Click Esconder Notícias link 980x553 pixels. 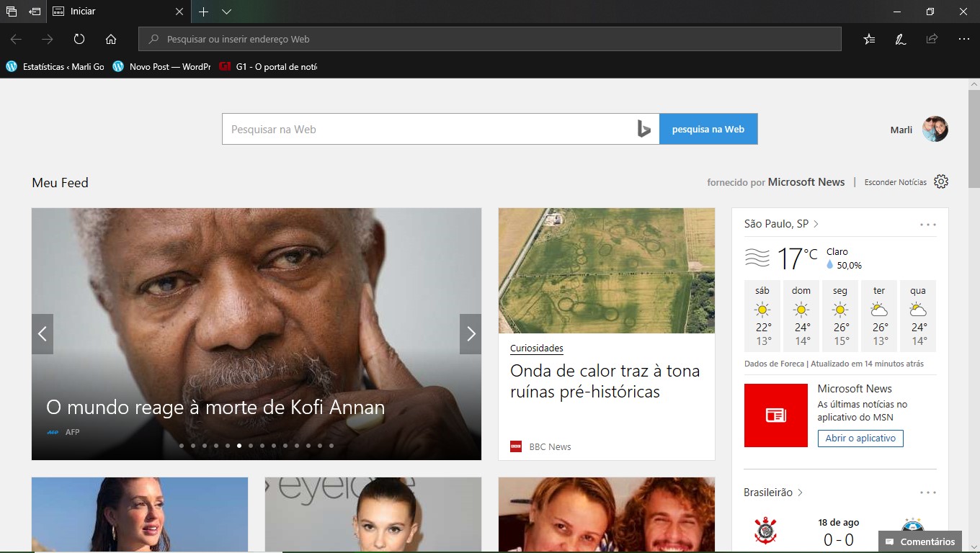click(895, 182)
